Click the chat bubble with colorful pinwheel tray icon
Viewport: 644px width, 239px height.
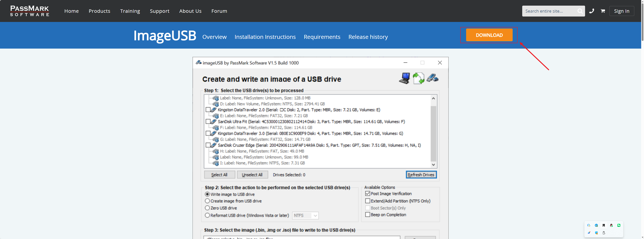(589, 225)
